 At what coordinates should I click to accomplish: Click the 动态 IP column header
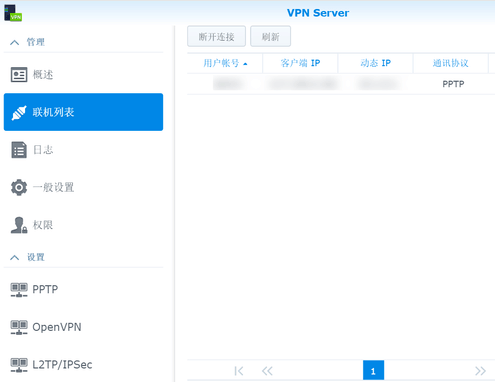(376, 63)
